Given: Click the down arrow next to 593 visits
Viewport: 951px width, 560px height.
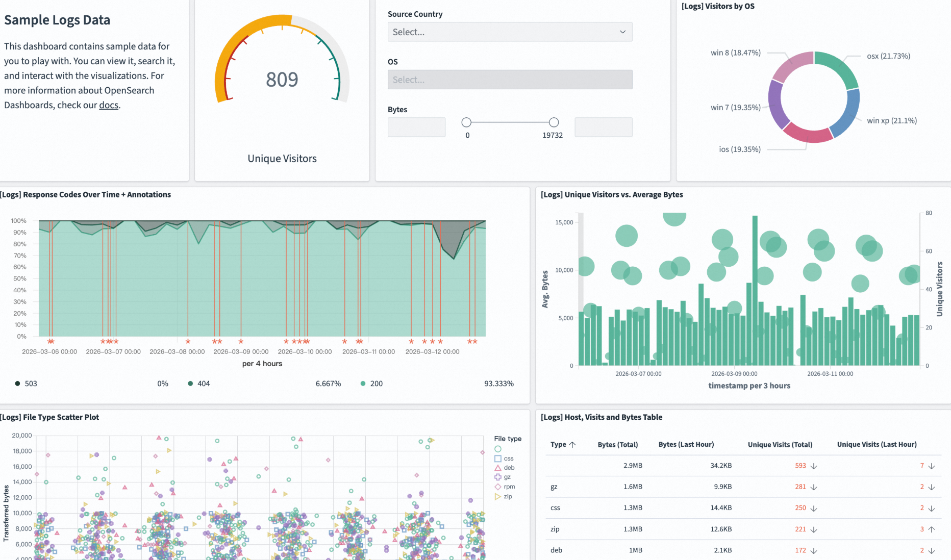Looking at the screenshot, I should pos(814,466).
